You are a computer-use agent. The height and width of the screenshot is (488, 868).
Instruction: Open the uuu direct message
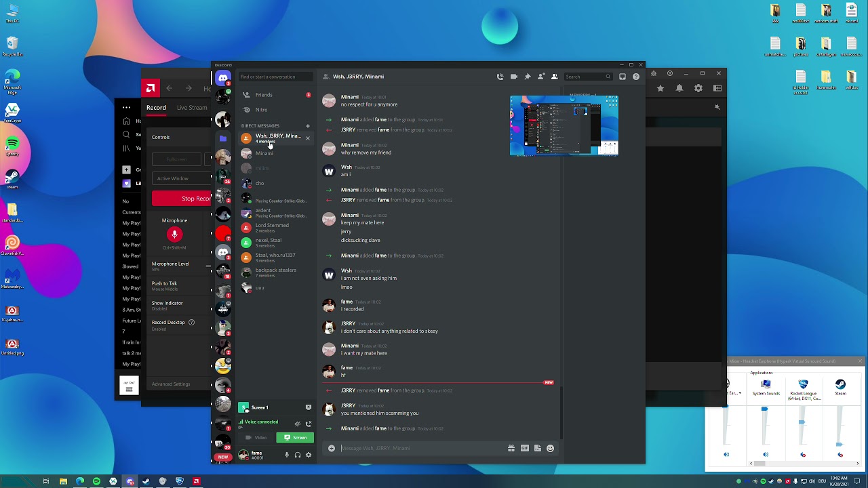(x=275, y=287)
